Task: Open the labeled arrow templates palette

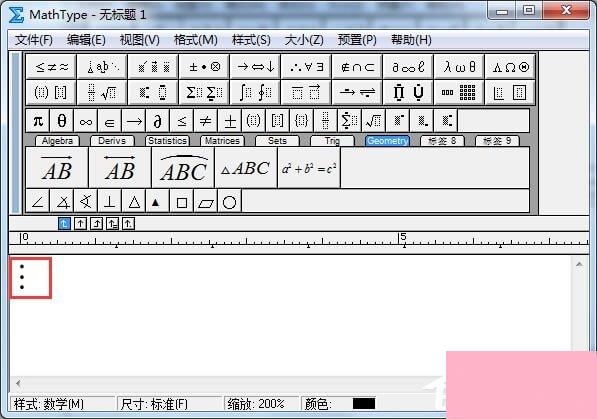Action: [x=357, y=92]
